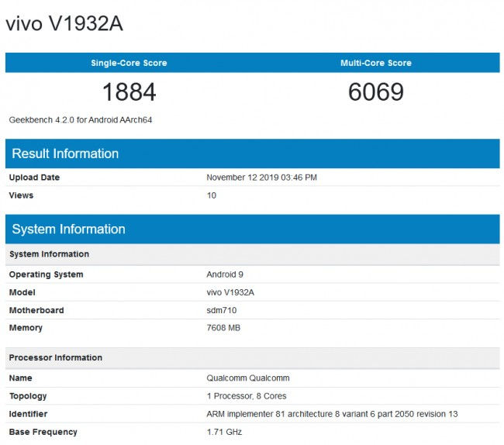Image resolution: width=504 pixels, height=445 pixels.
Task: Click the single-core score value 1884
Action: (x=129, y=92)
